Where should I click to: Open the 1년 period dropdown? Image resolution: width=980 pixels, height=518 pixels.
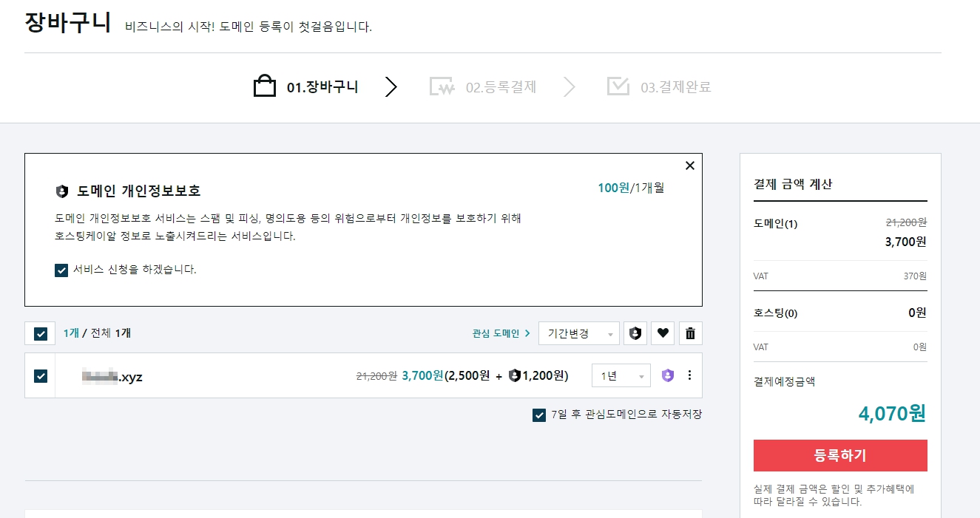(621, 375)
